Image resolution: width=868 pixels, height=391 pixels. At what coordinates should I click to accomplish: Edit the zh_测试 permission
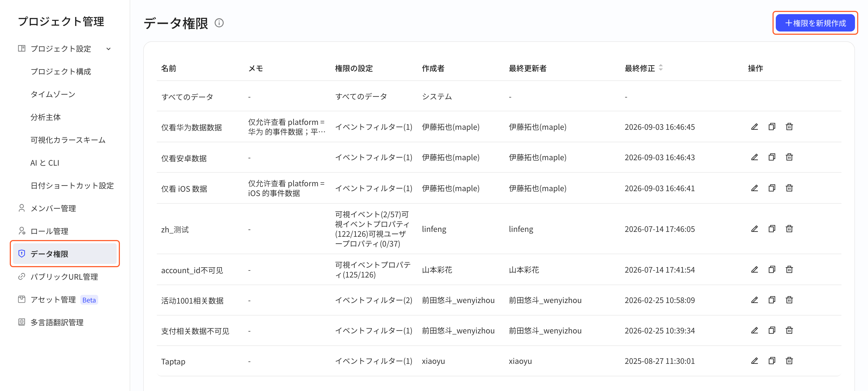(x=754, y=229)
